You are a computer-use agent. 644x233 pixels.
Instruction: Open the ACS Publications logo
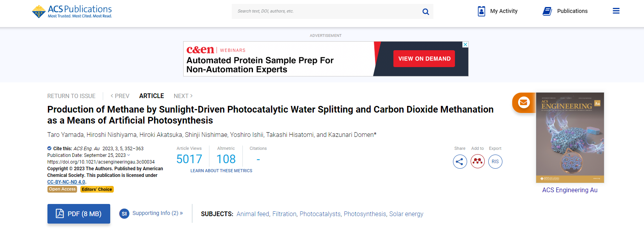(x=72, y=11)
